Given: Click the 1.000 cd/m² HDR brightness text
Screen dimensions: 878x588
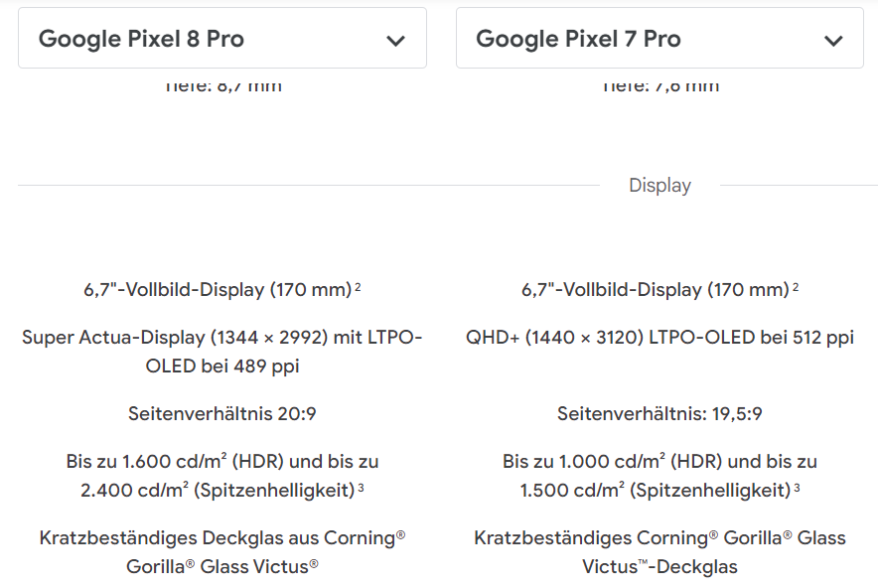Looking at the screenshot, I should (659, 462).
